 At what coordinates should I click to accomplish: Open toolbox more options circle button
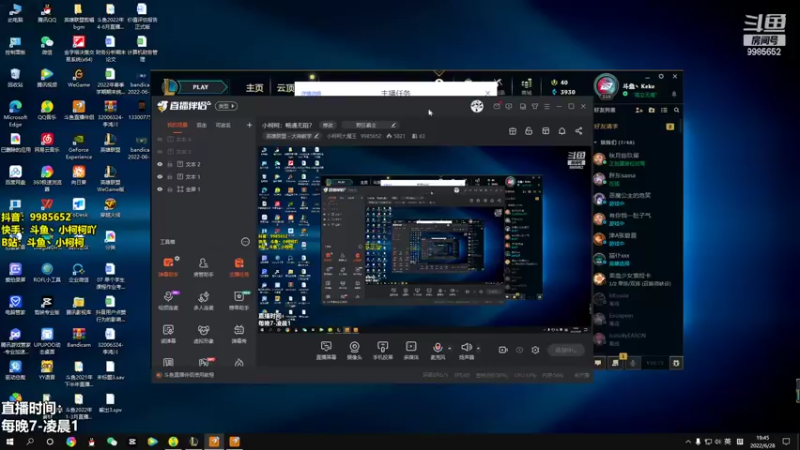click(245, 242)
